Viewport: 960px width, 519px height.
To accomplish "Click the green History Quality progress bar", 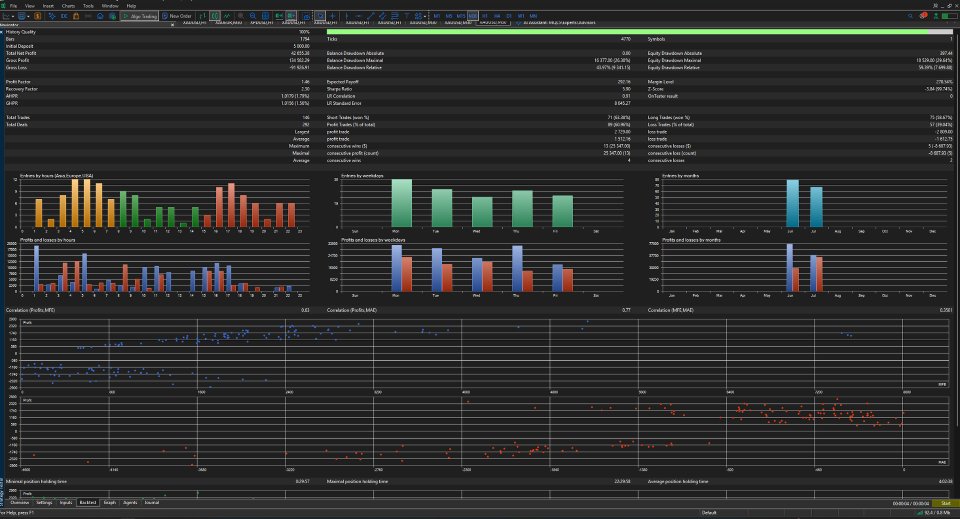I will pos(640,32).
